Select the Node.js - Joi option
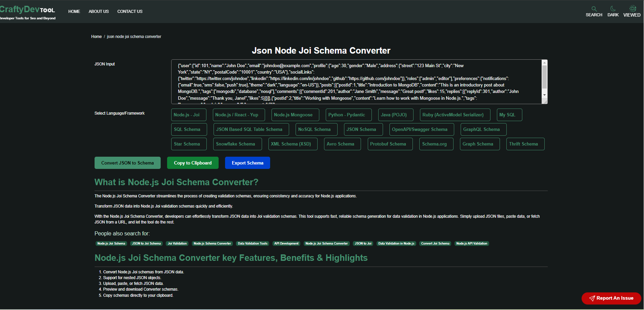 [189, 115]
